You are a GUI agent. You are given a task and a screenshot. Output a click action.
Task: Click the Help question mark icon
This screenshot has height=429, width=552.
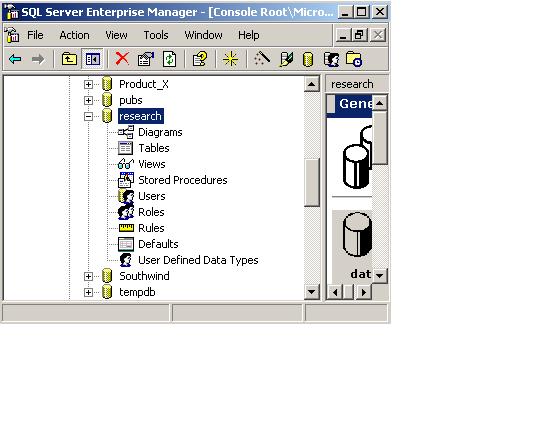point(200,59)
